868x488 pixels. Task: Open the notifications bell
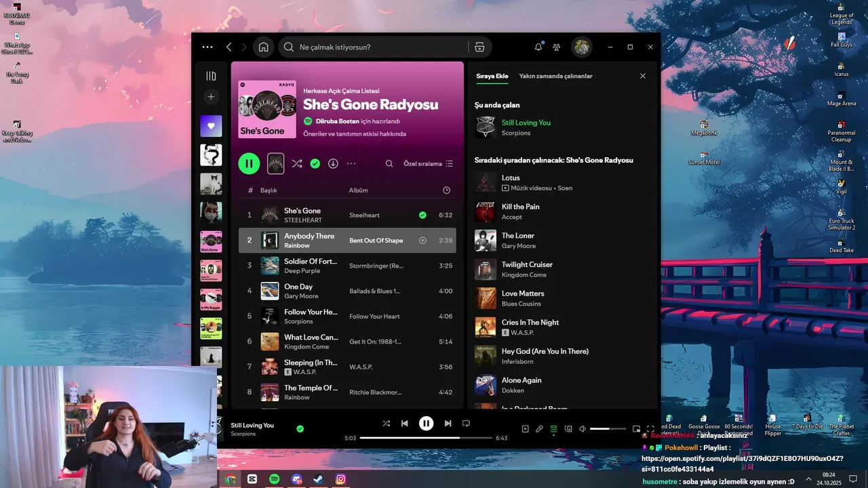(x=538, y=47)
